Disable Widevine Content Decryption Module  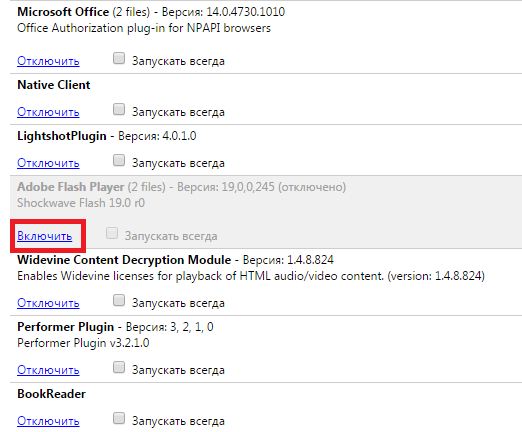click(48, 303)
